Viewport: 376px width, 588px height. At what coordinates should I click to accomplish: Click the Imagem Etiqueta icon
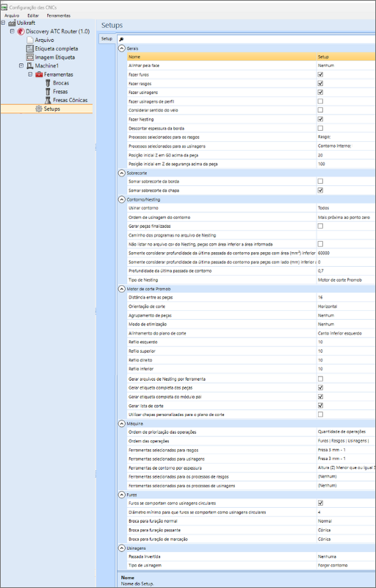point(30,57)
